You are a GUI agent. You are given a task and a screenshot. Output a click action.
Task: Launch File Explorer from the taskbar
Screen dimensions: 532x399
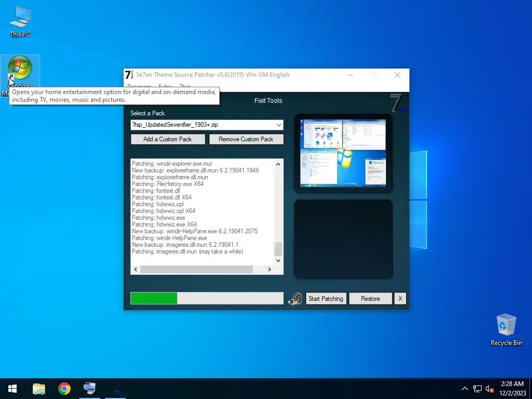click(38, 389)
